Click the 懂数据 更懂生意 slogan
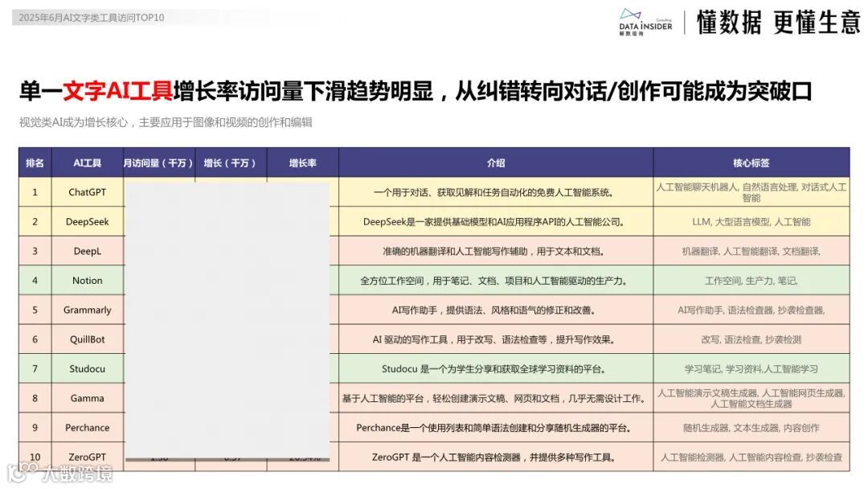The width and height of the screenshot is (868, 489). 778,23
